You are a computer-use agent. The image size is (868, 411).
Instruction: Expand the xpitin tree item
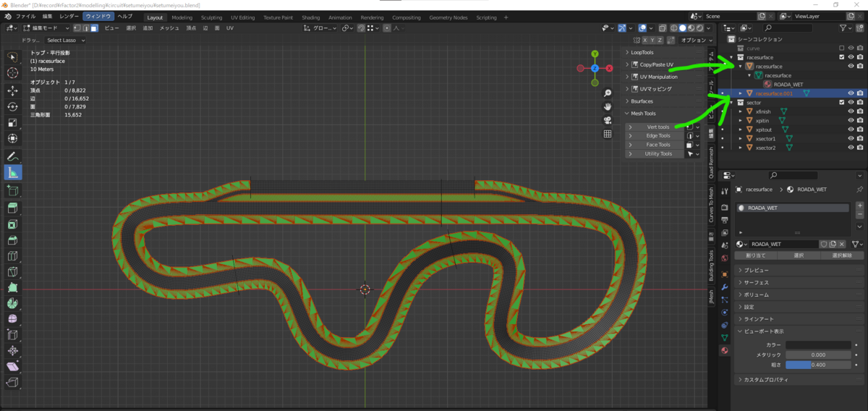click(741, 120)
